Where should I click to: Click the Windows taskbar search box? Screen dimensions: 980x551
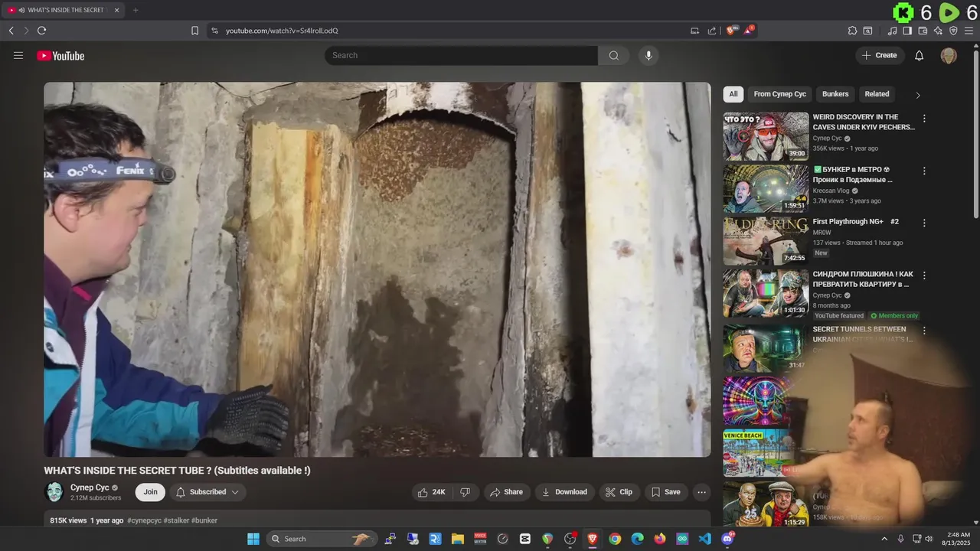pyautogui.click(x=322, y=539)
